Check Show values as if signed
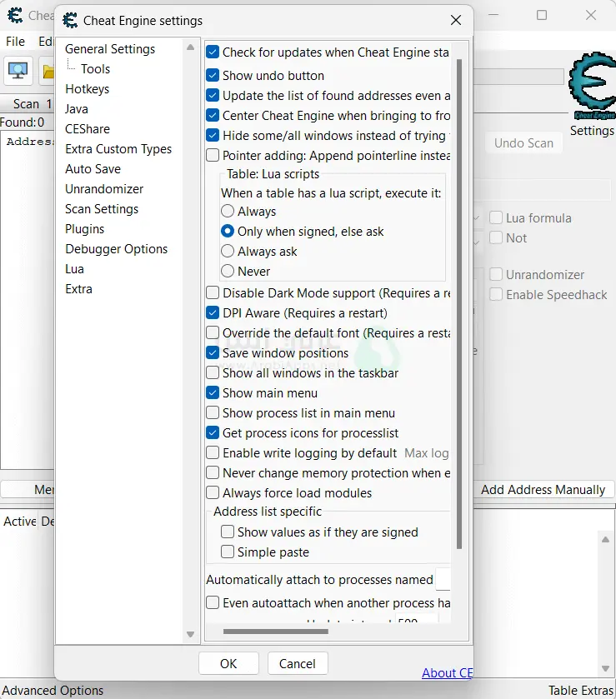The height and width of the screenshot is (699, 616). click(228, 532)
